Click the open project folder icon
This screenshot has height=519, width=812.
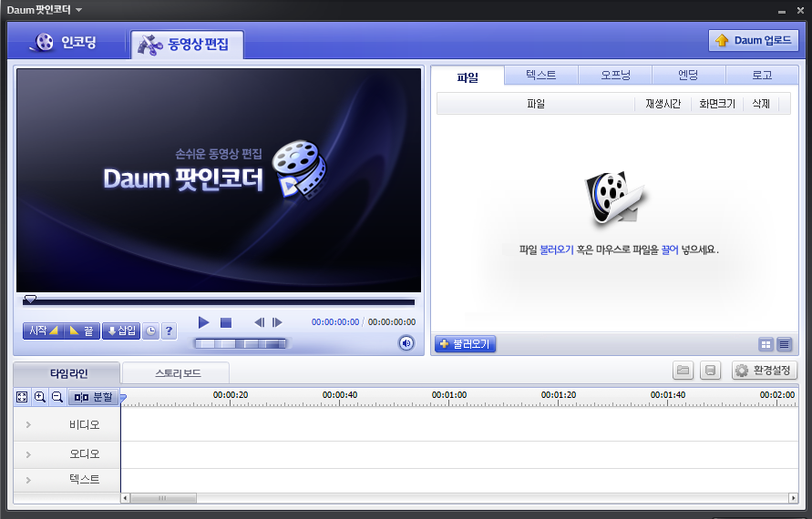[x=684, y=371]
